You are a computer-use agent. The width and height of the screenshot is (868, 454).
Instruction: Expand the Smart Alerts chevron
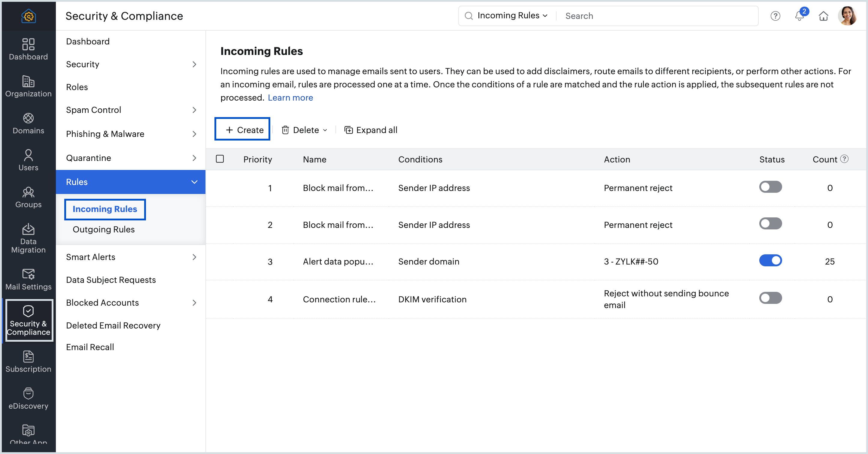click(x=194, y=257)
